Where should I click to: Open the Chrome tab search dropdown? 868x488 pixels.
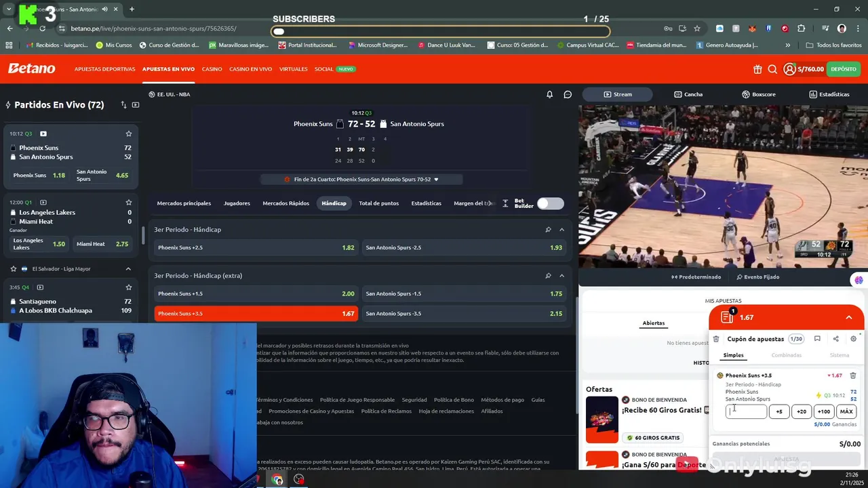(x=9, y=9)
